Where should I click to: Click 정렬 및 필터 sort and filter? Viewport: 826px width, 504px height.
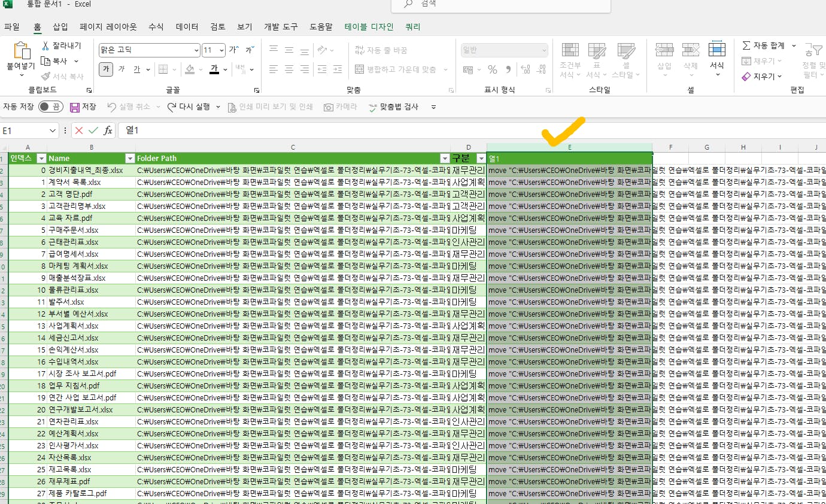[x=813, y=60]
